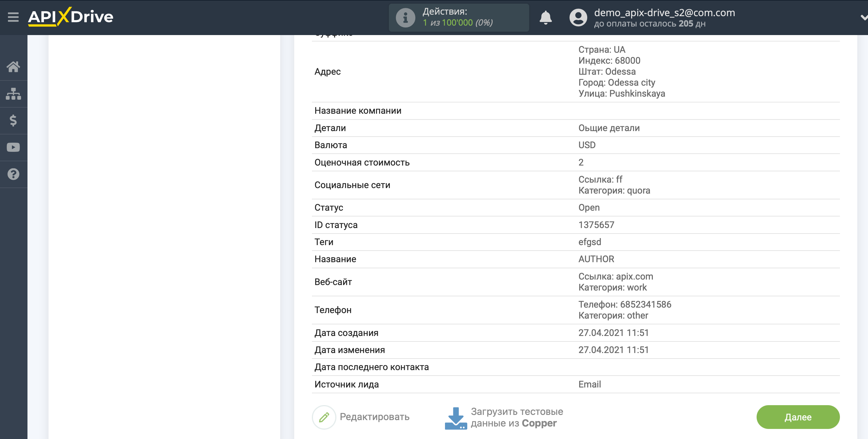Click the Дата изменения date value
868x439 pixels.
[x=613, y=350]
